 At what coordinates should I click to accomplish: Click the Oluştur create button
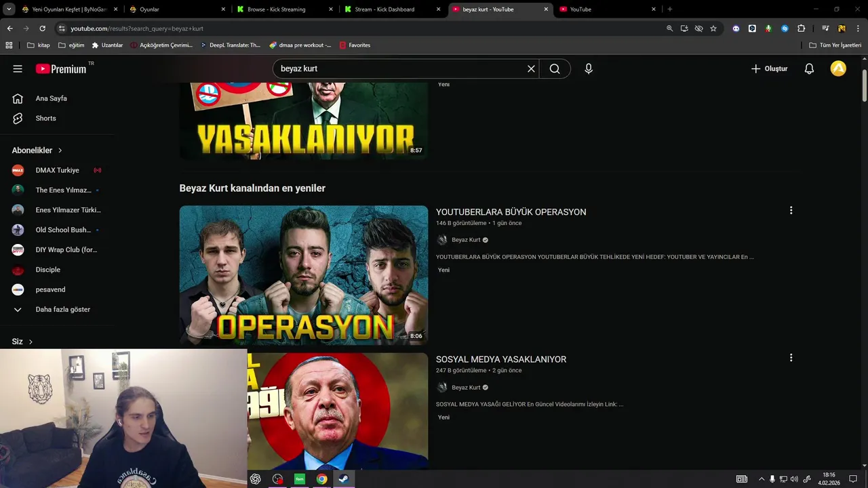[x=769, y=68]
